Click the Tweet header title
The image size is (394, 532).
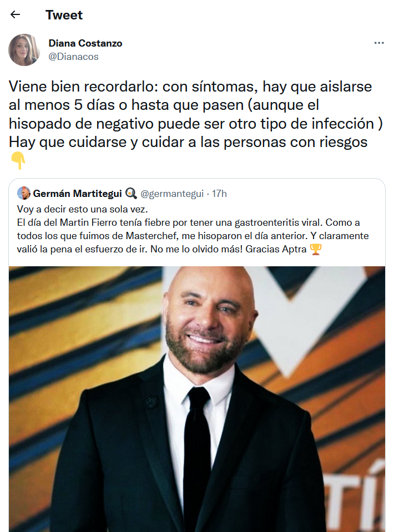click(x=64, y=14)
